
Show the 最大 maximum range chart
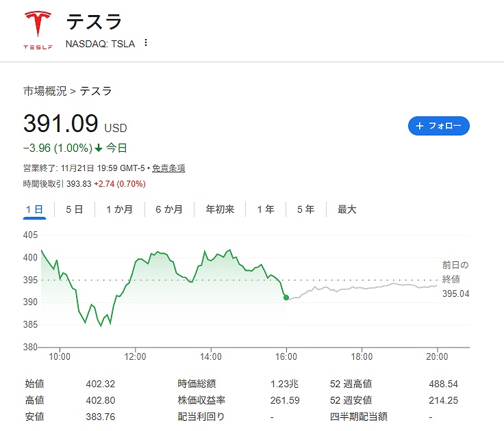coord(346,209)
